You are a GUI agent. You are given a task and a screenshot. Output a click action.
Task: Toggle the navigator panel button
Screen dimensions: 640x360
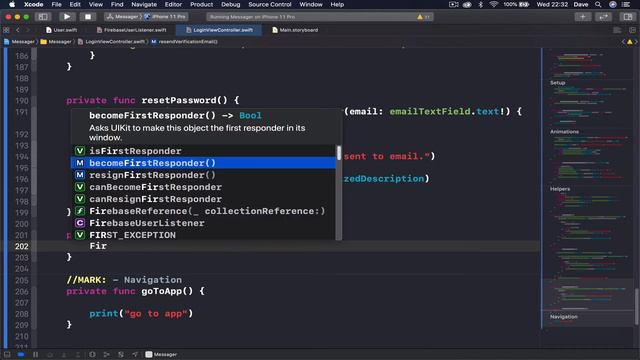pos(43,17)
